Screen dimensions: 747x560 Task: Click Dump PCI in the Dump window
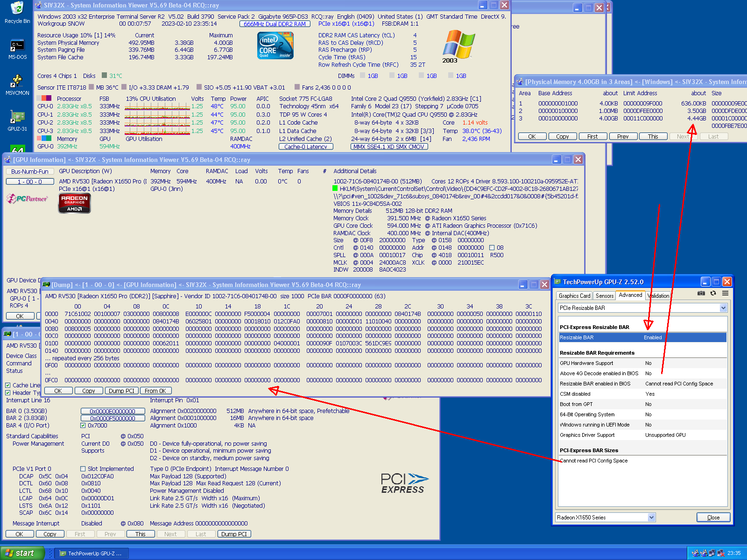tap(121, 391)
